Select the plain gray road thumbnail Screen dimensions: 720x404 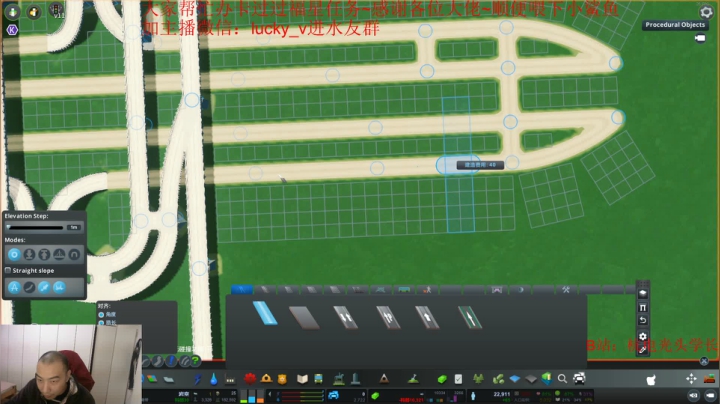pyautogui.click(x=304, y=318)
